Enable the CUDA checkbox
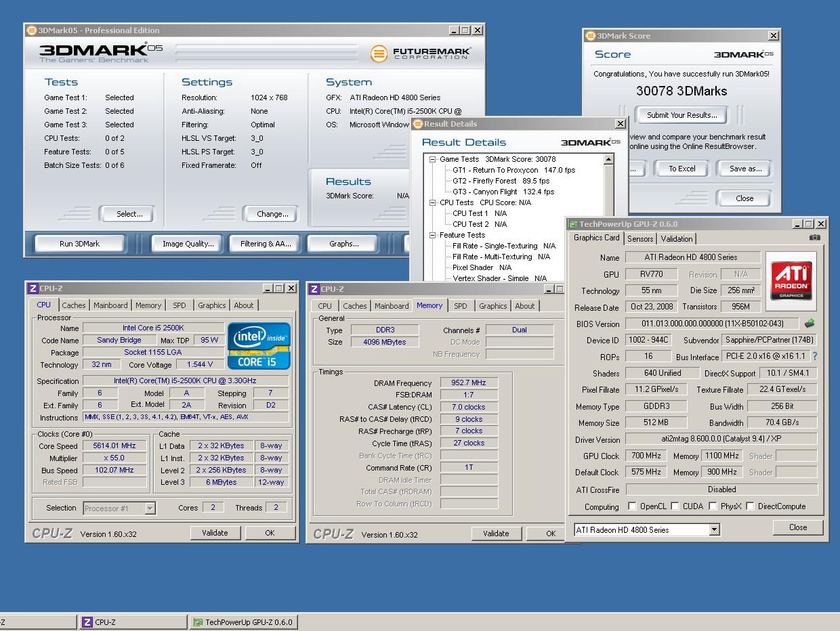This screenshot has width=840, height=631. pos(676,506)
